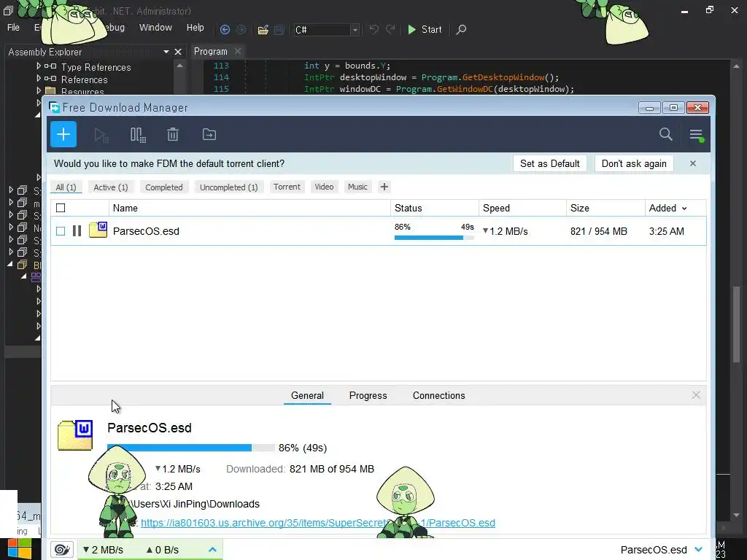Click the ParsecOS.esd file icon in list
The height and width of the screenshot is (560, 747).
point(98,230)
